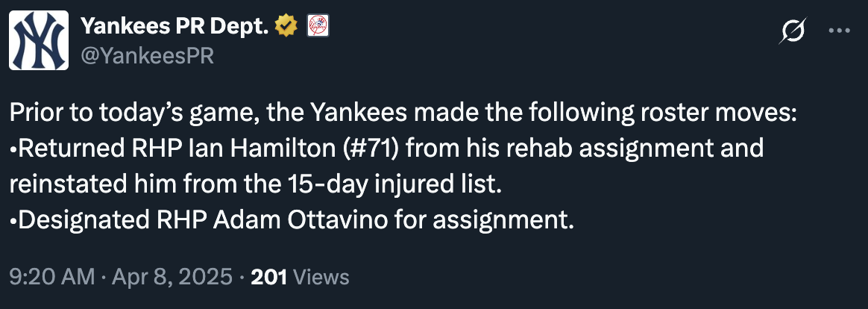Click the gold verified checkmark badge

point(286,25)
